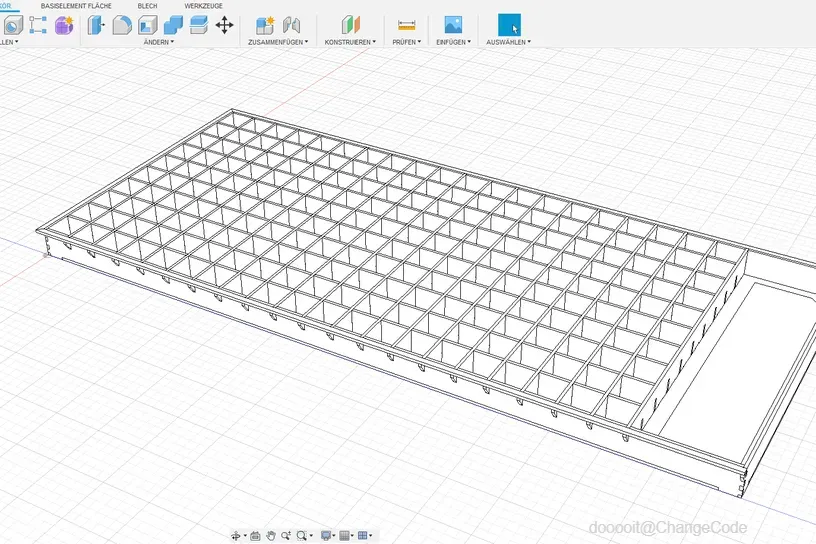Viewport: 816px width, 544px height.
Task: Click the rectangular pattern icon
Action: (38, 25)
